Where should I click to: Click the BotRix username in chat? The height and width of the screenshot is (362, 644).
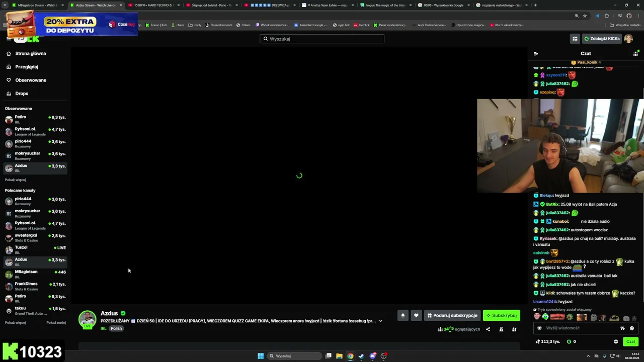[x=552, y=204]
